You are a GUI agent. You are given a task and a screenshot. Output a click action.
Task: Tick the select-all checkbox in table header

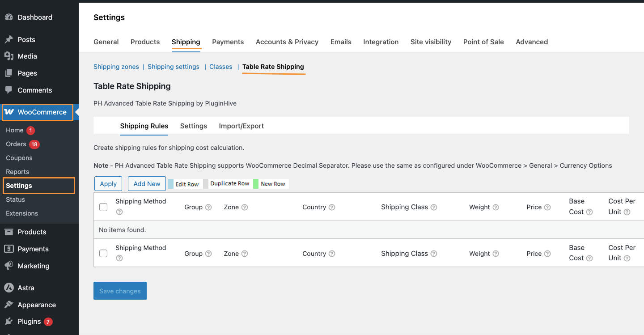[103, 207]
